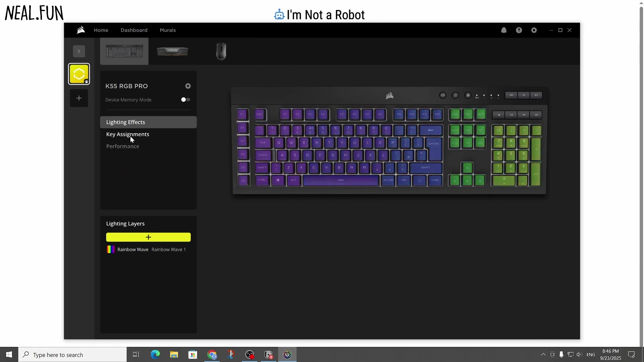Screen dimensions: 644x362
Task: Go to the Murals tab
Action: [x=168, y=30]
